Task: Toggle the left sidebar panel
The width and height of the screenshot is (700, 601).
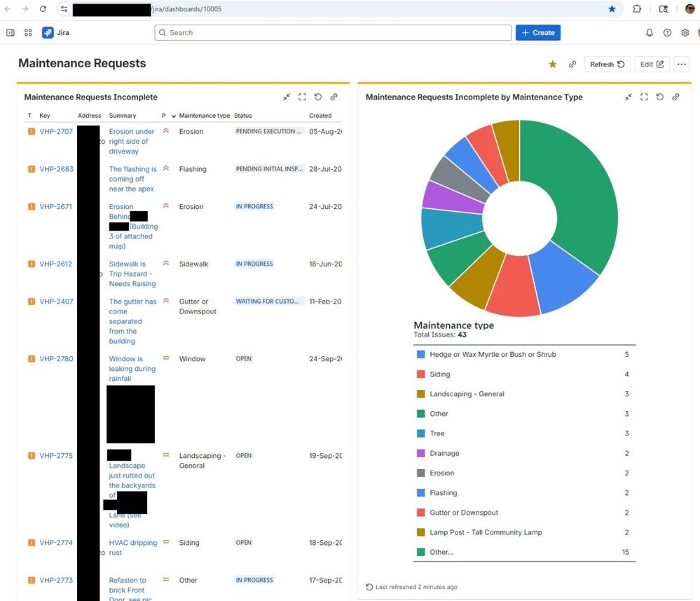Action: click(10, 32)
